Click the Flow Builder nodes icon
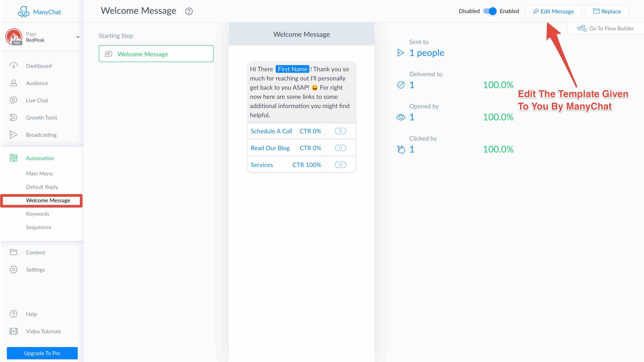The width and height of the screenshot is (644, 362). [582, 28]
